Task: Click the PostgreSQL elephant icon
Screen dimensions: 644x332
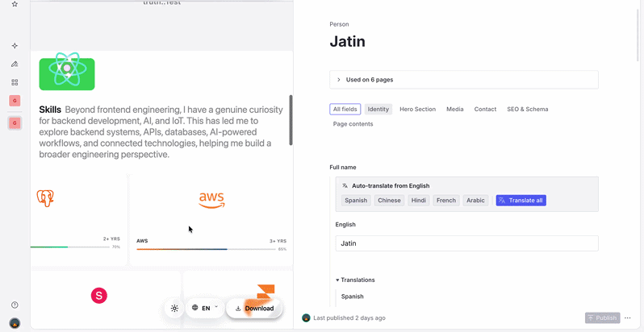Action: tap(45, 198)
